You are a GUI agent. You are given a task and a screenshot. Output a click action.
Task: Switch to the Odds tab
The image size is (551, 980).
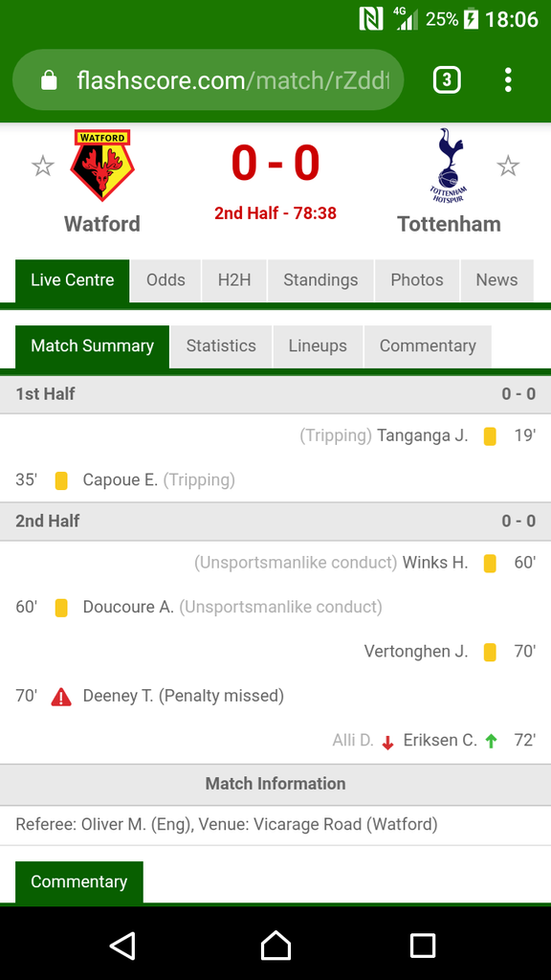(x=165, y=280)
